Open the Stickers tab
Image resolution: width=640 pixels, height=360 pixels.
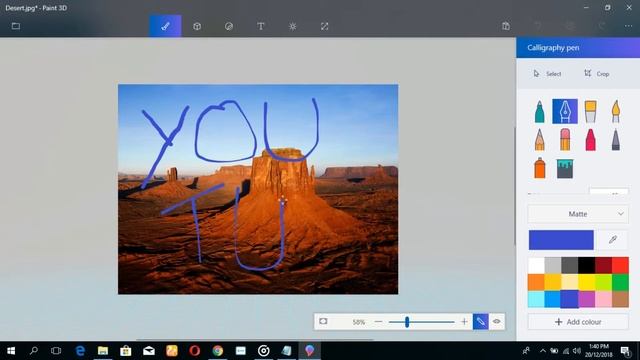pyautogui.click(x=229, y=26)
